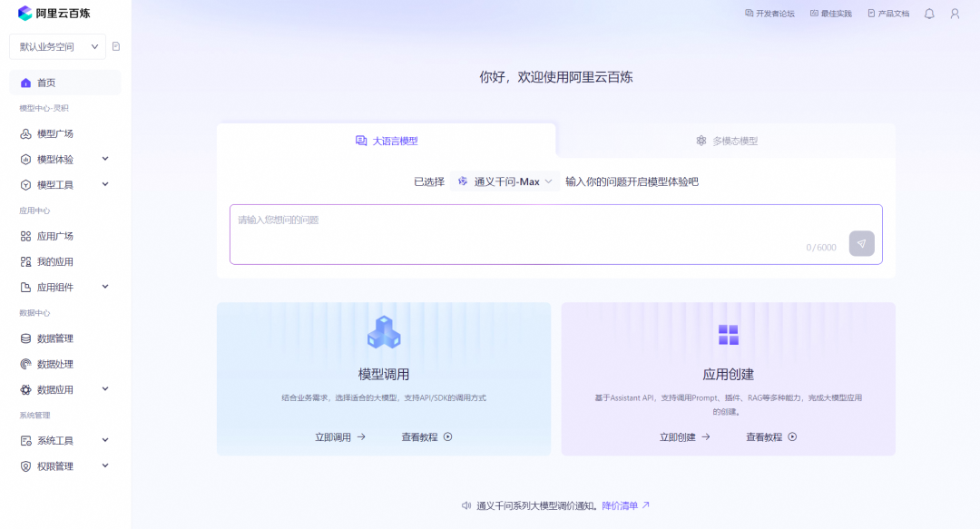This screenshot has height=529, width=980.
Task: Click the send message paper-plane button
Action: (861, 244)
